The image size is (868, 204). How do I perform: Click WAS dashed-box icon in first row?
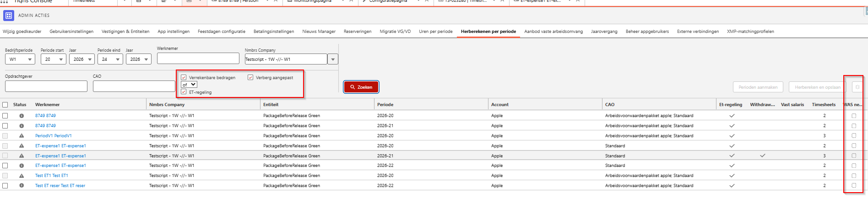pos(854,116)
